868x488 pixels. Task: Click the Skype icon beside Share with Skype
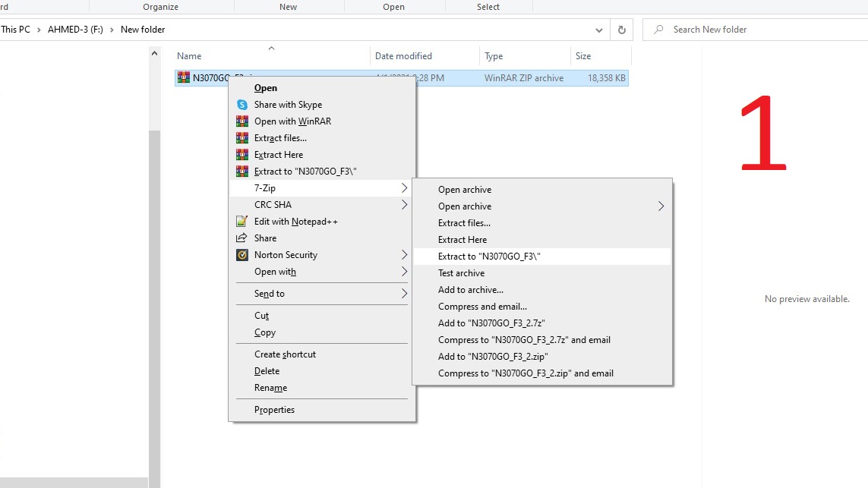pyautogui.click(x=241, y=105)
